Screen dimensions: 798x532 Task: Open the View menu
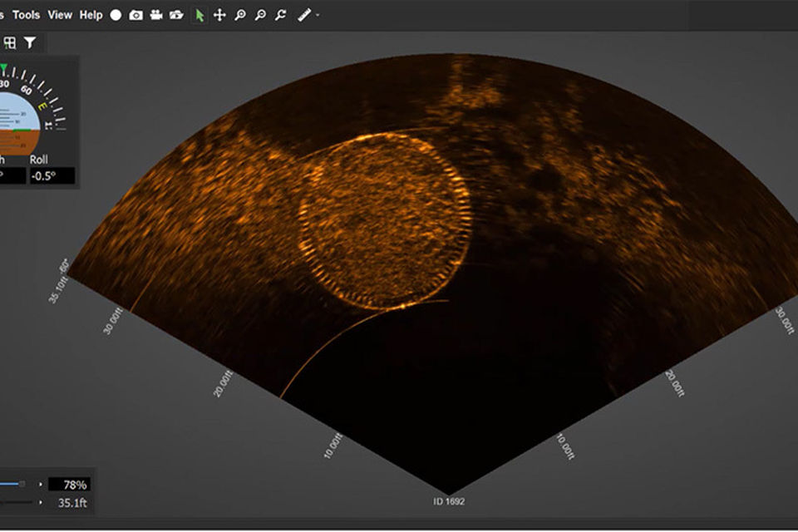click(x=60, y=15)
